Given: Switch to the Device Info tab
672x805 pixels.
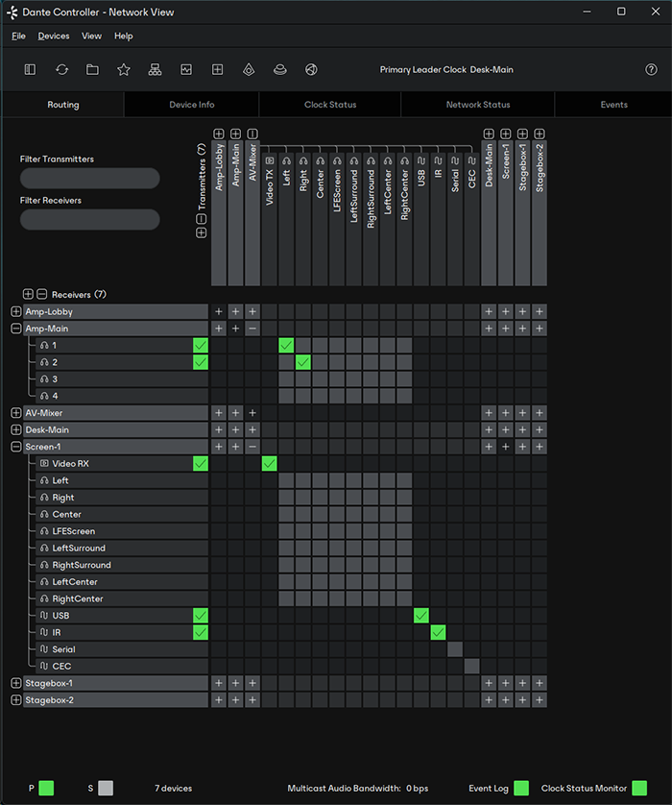Looking at the screenshot, I should (x=192, y=105).
